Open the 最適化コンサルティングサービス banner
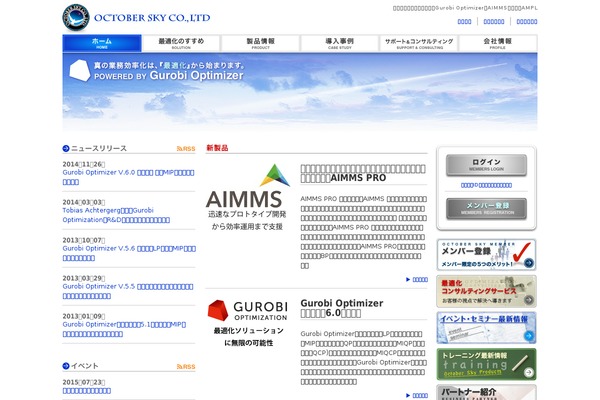Screen dimensions: 600x400 (486, 291)
